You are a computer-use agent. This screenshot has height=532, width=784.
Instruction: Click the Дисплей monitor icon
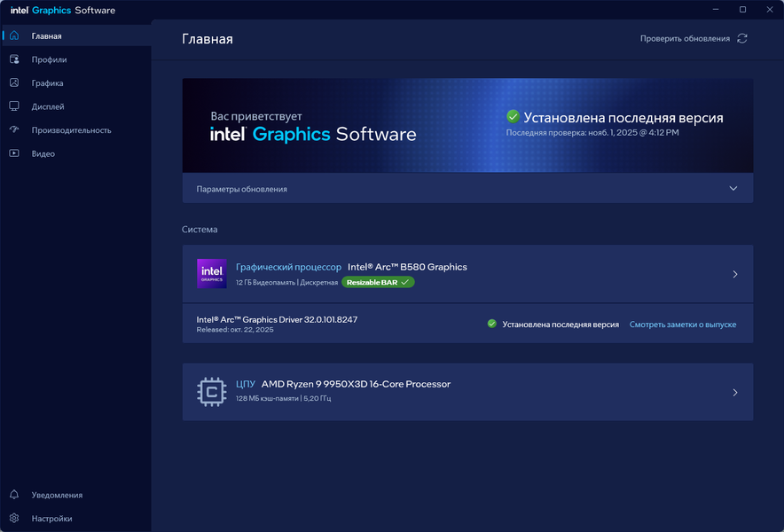(14, 106)
